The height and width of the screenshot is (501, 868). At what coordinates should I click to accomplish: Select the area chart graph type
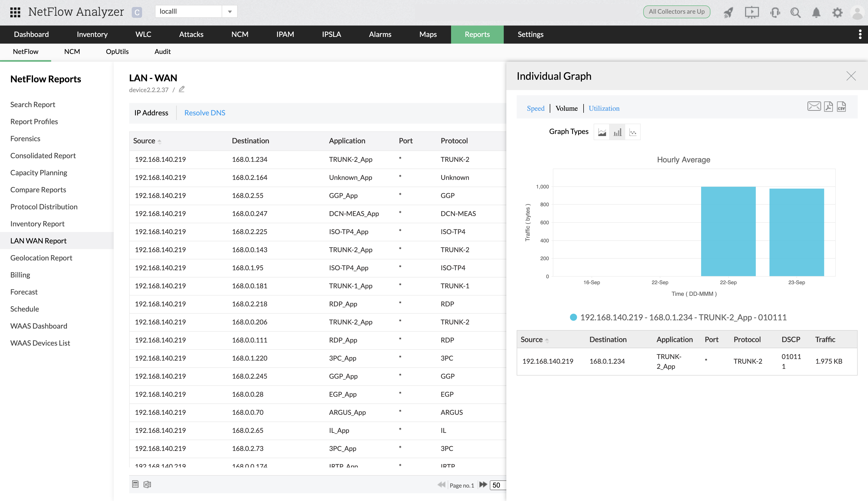602,132
